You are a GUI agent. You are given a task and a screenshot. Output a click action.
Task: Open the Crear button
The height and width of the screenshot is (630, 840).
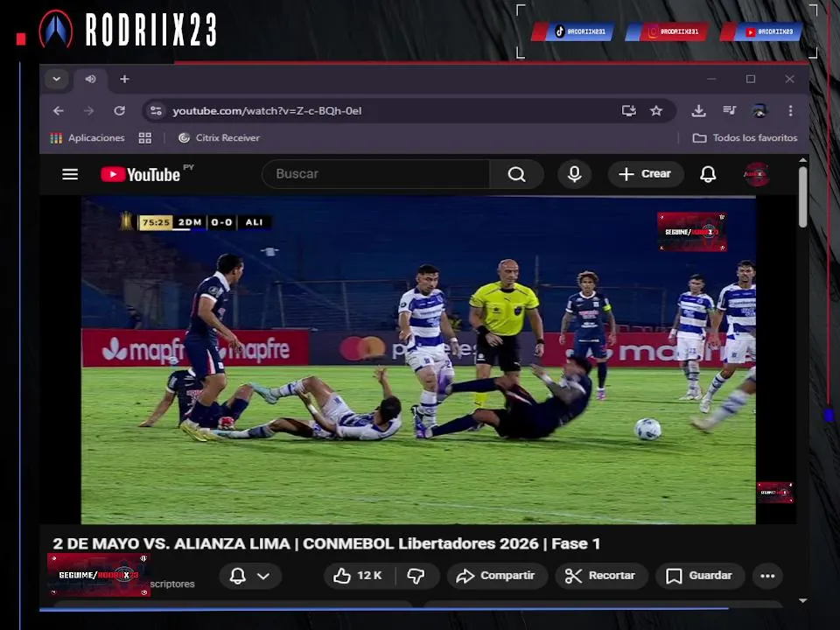pyautogui.click(x=646, y=174)
